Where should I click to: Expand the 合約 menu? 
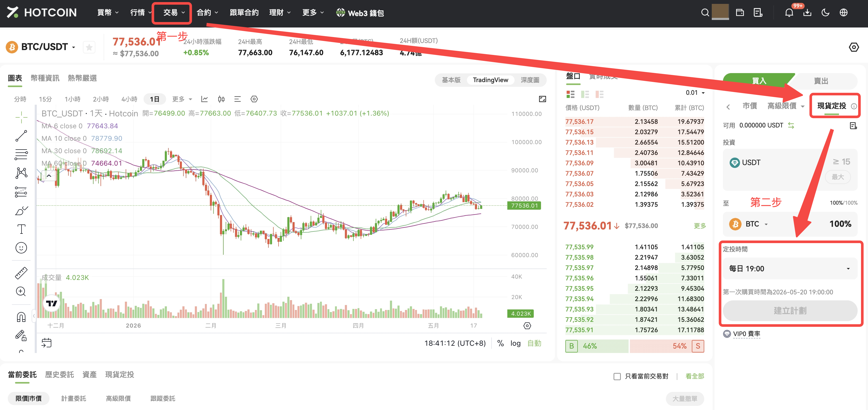[207, 13]
